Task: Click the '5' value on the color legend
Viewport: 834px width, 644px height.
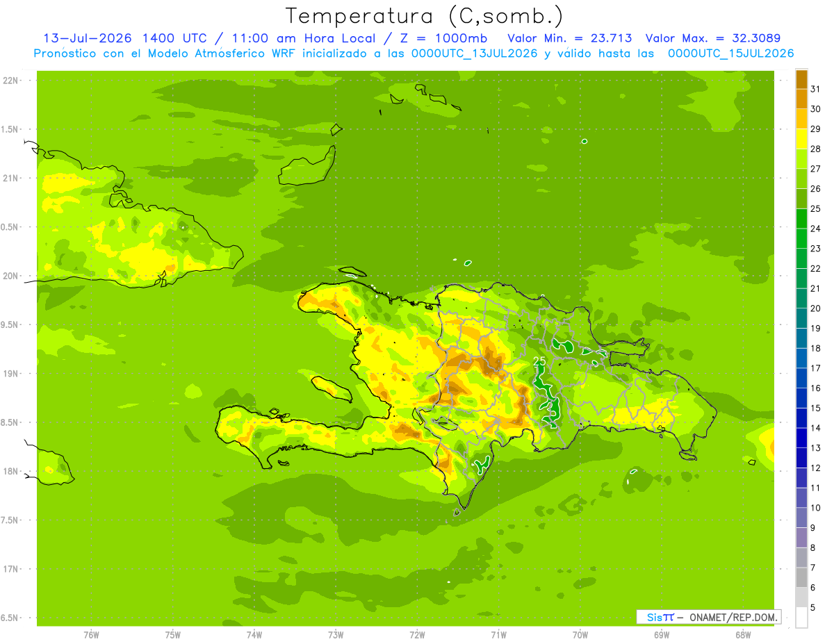Action: pyautogui.click(x=813, y=607)
